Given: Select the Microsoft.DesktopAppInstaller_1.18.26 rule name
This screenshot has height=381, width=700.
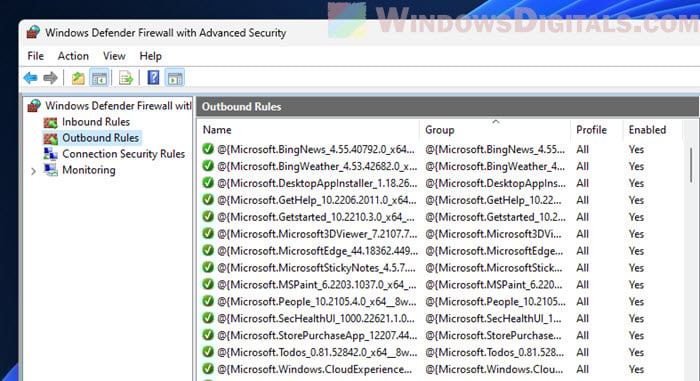Looking at the screenshot, I should tap(317, 183).
